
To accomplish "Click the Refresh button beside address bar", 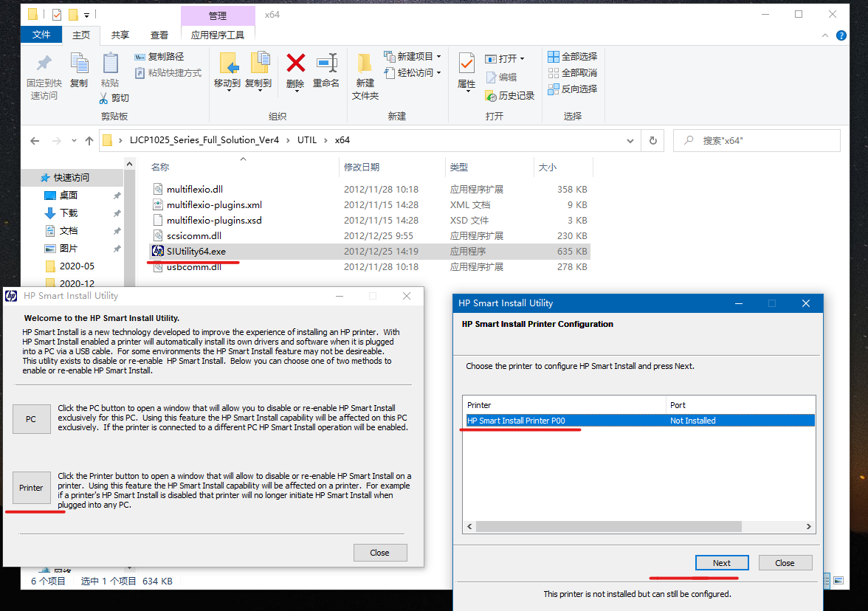I will [x=652, y=140].
